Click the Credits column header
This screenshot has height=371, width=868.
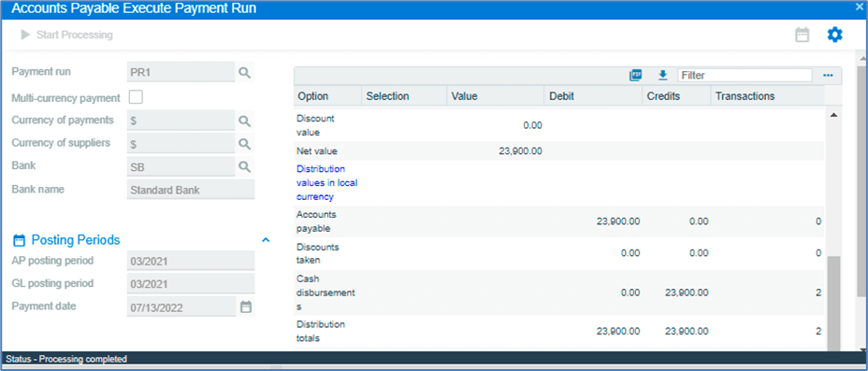click(676, 96)
